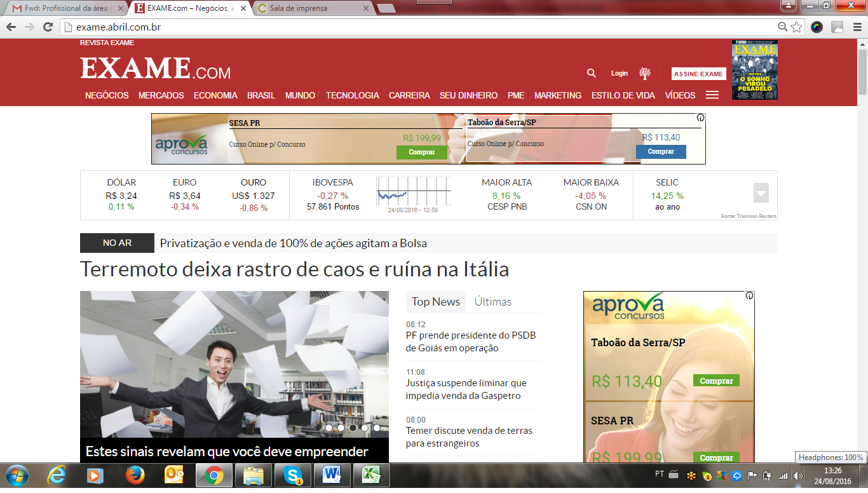Close the EXAME.com browser tab
Screen dimensions: 868x493
[x=242, y=8]
